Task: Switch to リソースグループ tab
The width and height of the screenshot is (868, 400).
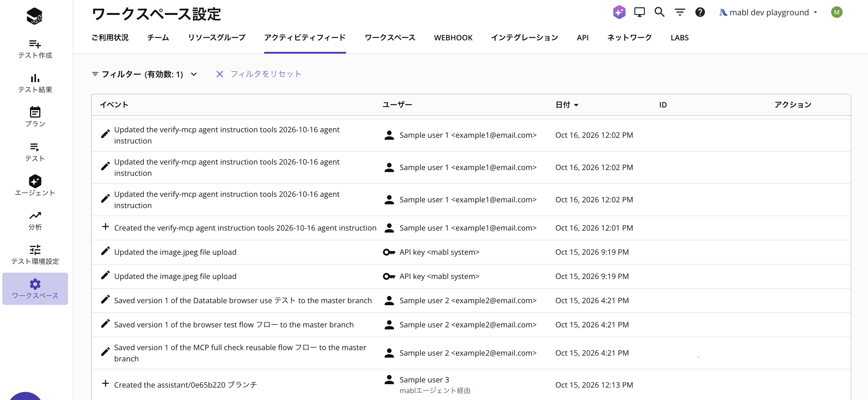Action: (217, 38)
